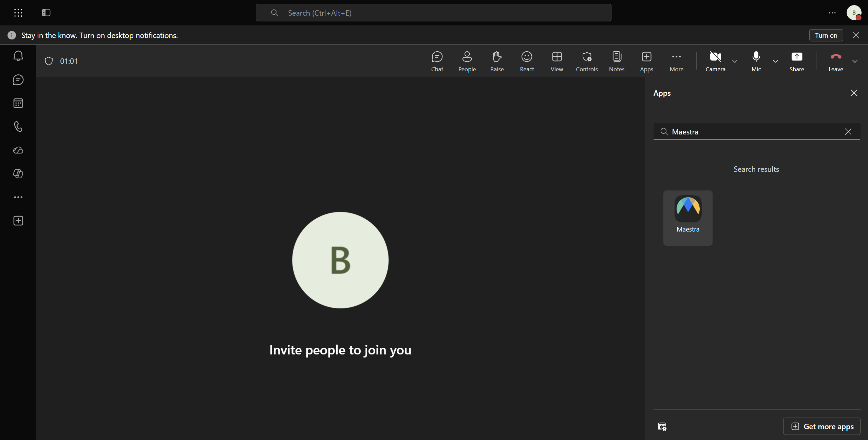
Task: Expand the Mic options chevron
Action: tap(775, 61)
